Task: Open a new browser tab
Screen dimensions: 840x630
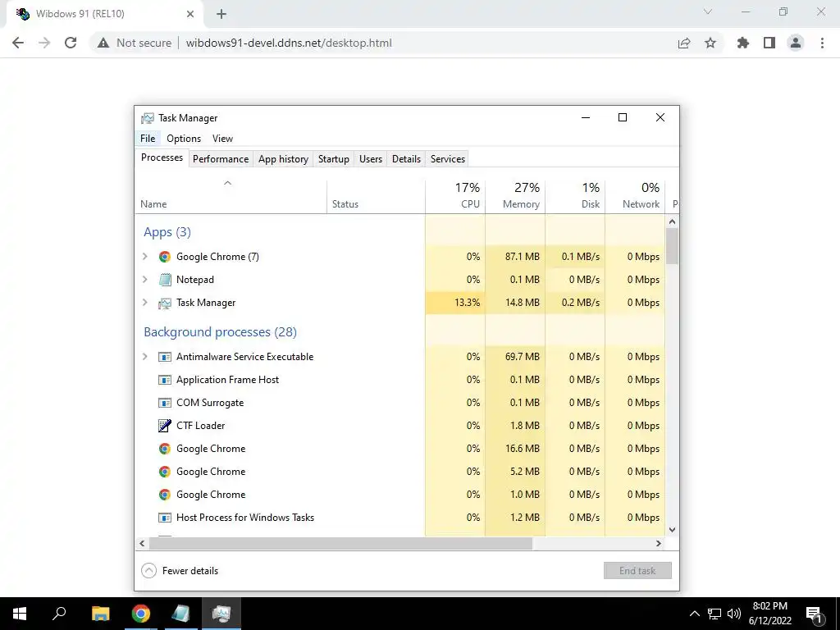Action: (x=221, y=15)
